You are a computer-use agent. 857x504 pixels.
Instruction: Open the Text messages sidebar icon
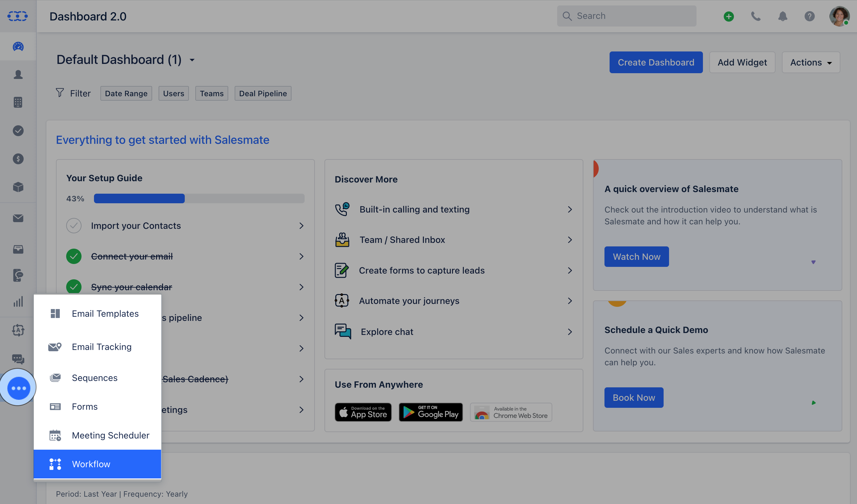tap(18, 275)
